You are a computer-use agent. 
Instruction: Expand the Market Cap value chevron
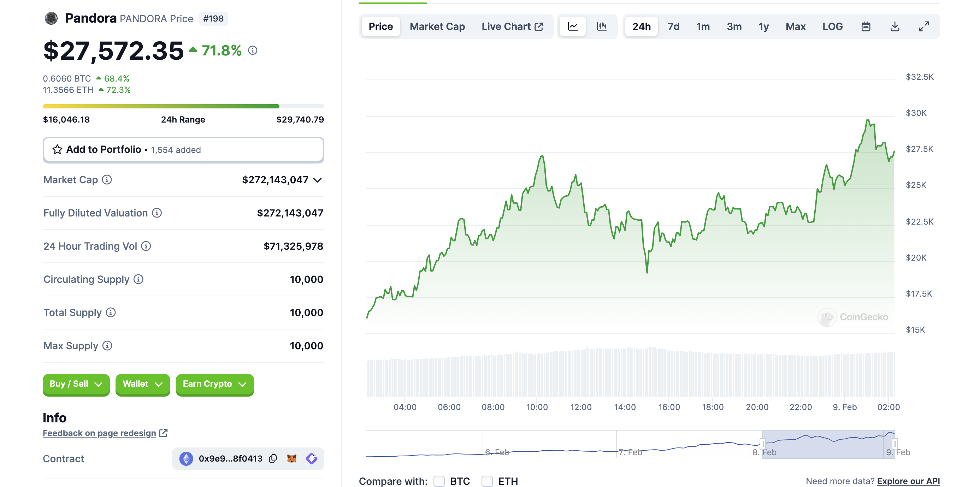[x=317, y=180]
